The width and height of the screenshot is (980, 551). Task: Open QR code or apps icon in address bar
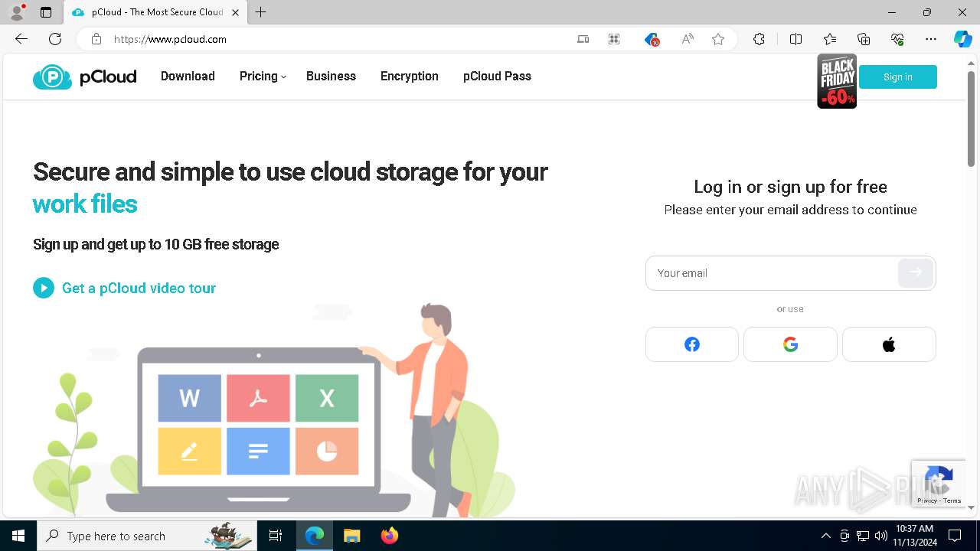tap(614, 39)
